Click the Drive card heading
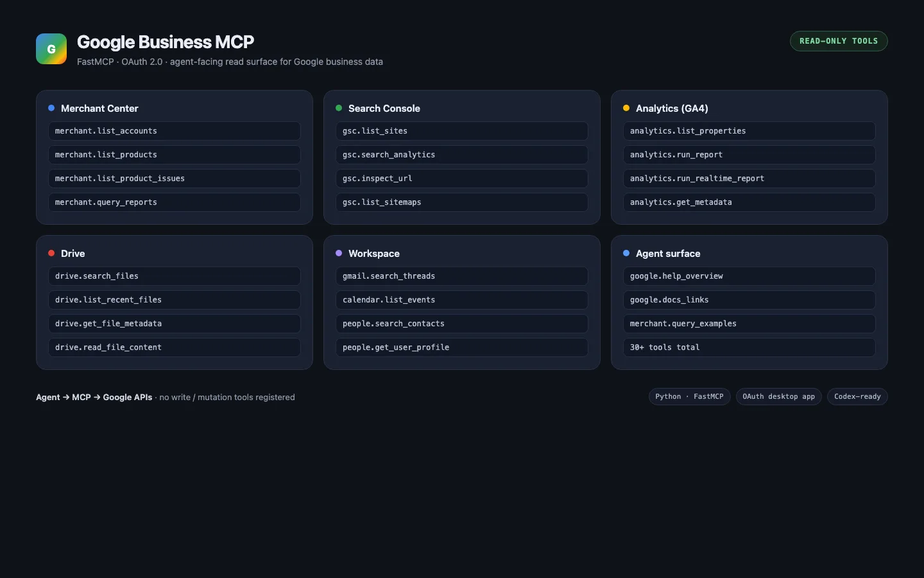 point(73,254)
